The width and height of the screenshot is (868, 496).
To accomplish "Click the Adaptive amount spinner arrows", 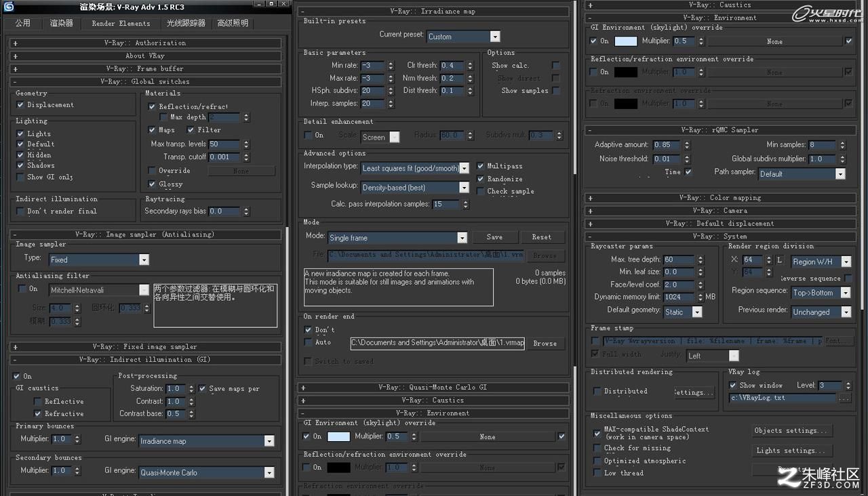I will point(687,145).
